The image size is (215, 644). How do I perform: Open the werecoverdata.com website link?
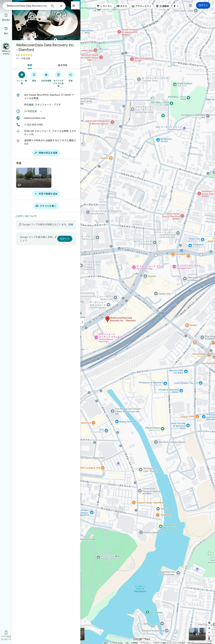[35, 118]
